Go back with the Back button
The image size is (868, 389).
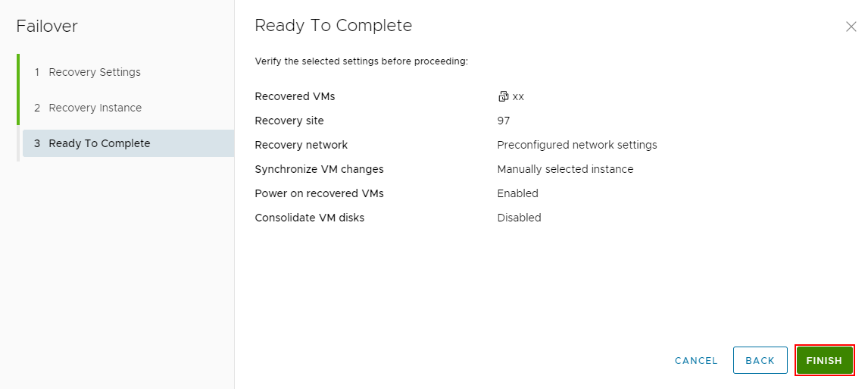(x=760, y=360)
